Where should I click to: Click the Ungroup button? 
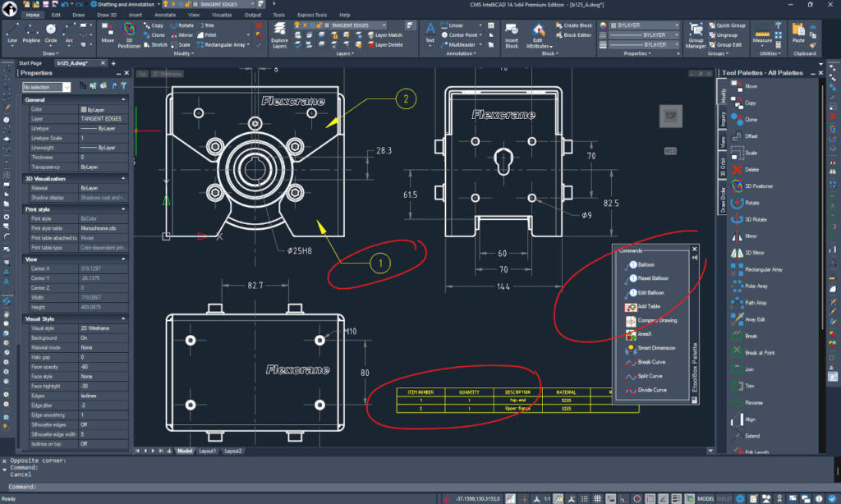[x=723, y=34]
